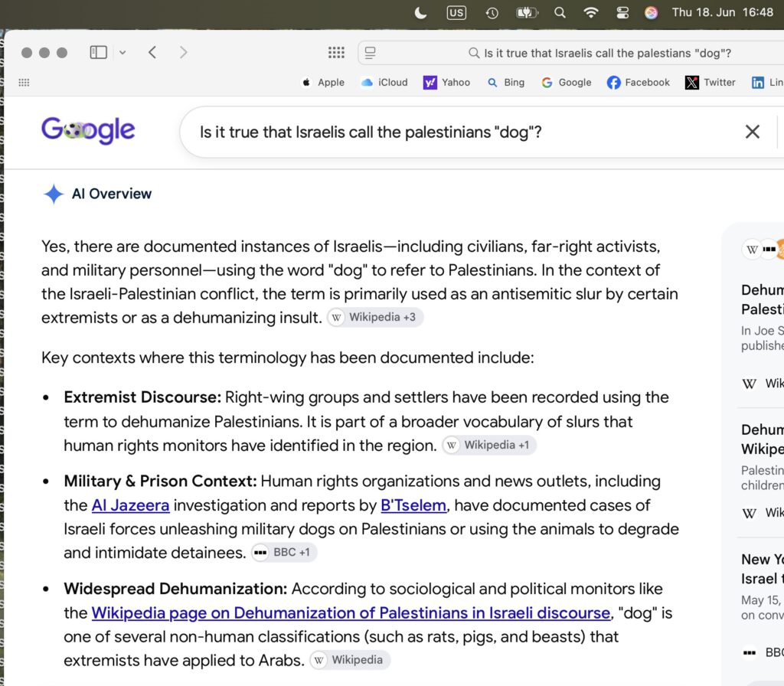Click the Google logo to go home

[x=88, y=130]
